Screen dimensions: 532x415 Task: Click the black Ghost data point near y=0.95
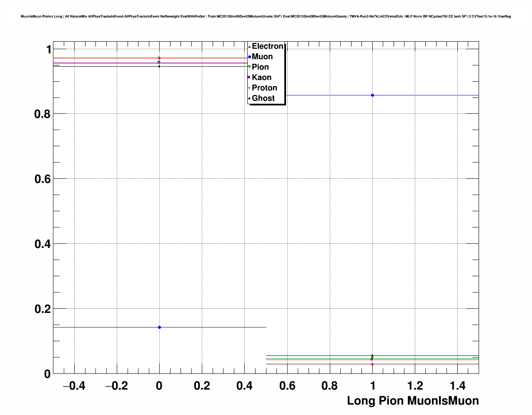(159, 67)
